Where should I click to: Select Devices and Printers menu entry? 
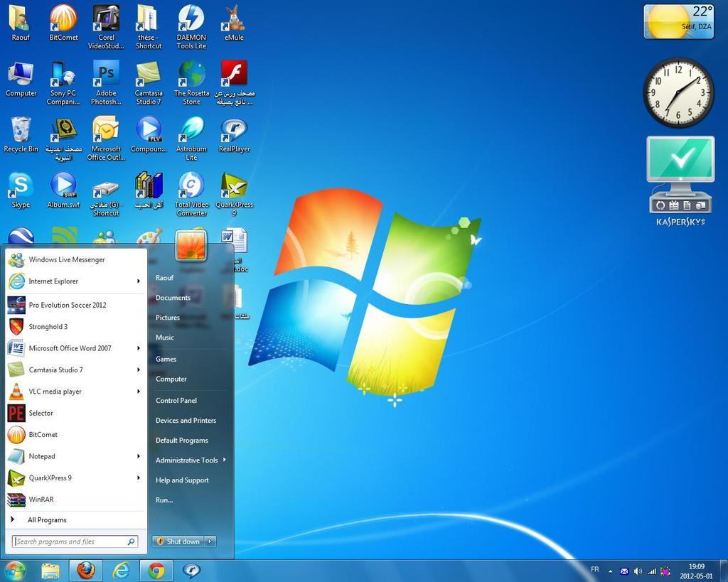coord(186,421)
